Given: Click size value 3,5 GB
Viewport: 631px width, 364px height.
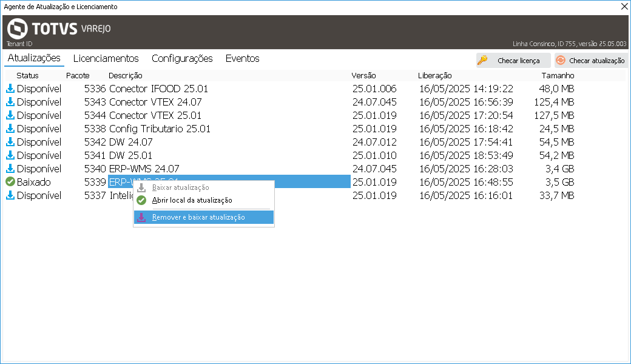Looking at the screenshot, I should pos(559,182).
